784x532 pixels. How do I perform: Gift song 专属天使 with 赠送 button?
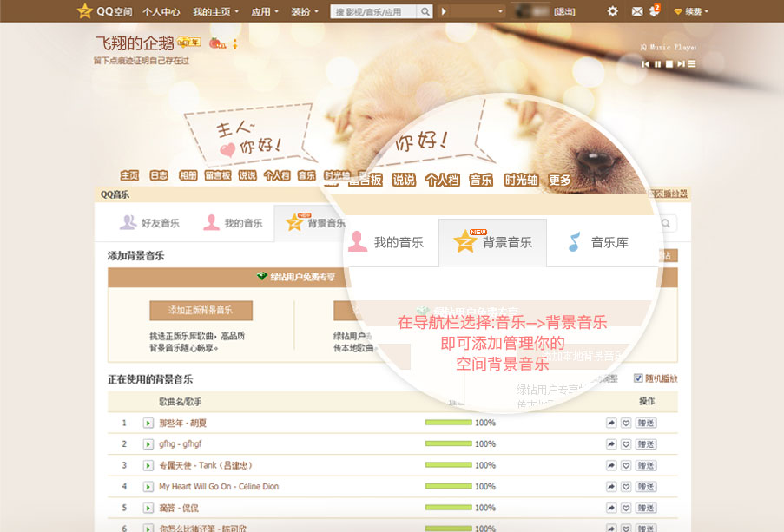coord(646,465)
